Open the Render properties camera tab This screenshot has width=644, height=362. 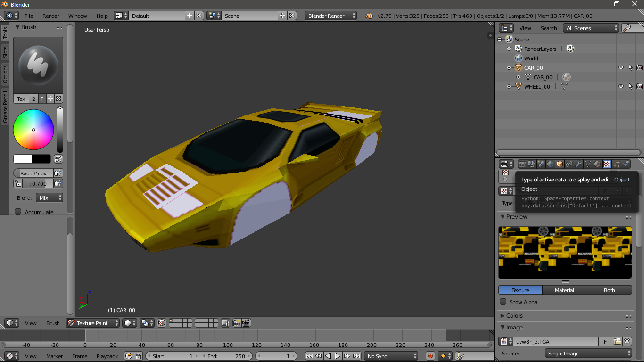(x=522, y=164)
